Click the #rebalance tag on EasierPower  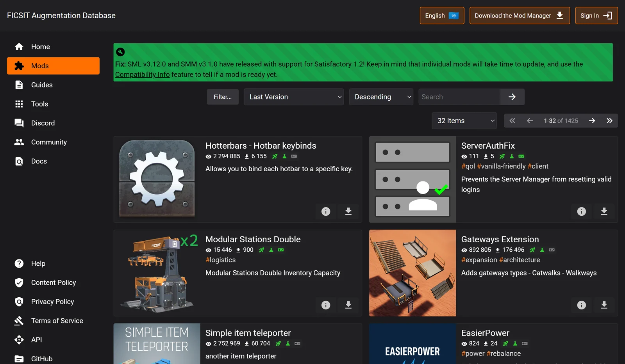(x=504, y=353)
